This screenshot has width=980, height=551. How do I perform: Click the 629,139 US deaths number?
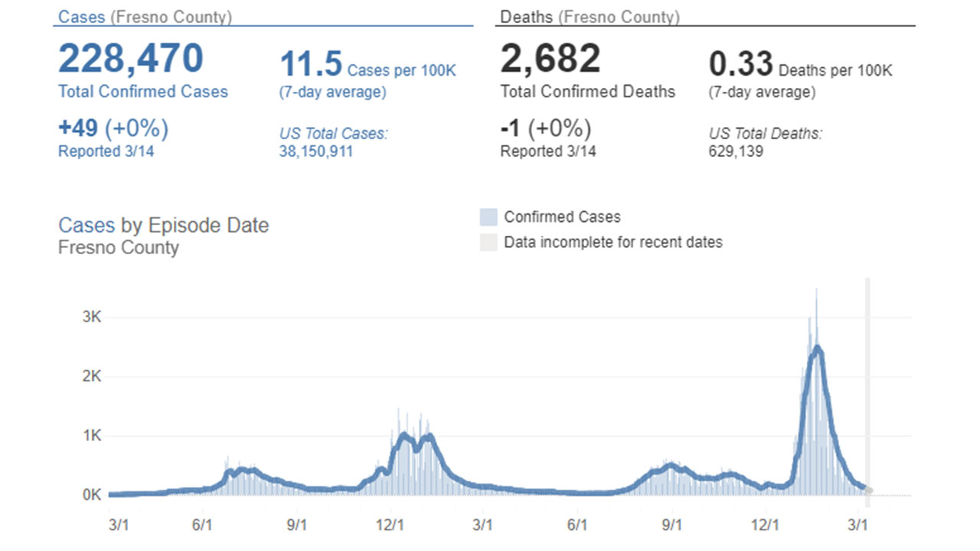pyautogui.click(x=736, y=152)
